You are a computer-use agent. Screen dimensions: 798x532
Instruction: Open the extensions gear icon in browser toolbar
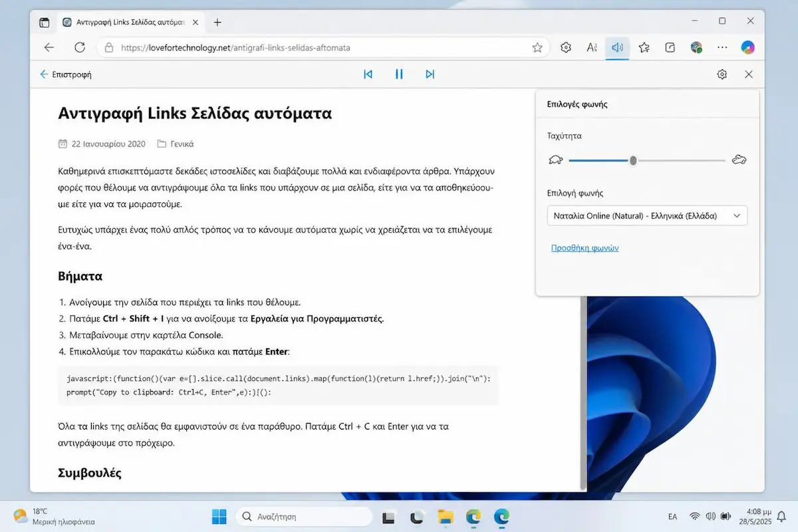[x=566, y=47]
